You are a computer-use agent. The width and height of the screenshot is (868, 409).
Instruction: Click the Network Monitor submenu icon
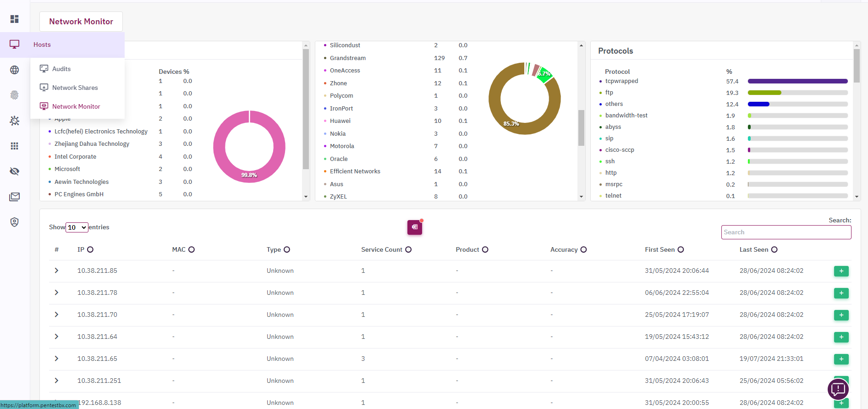(x=44, y=106)
